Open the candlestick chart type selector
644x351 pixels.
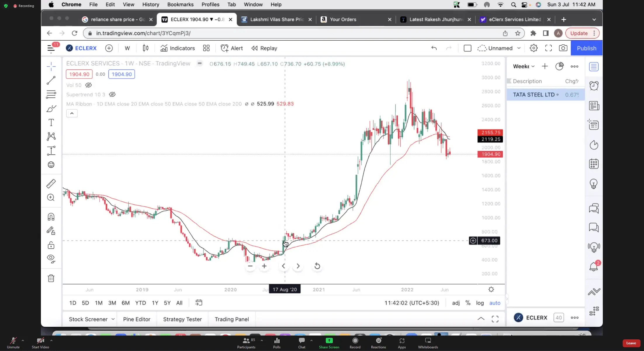coord(146,48)
